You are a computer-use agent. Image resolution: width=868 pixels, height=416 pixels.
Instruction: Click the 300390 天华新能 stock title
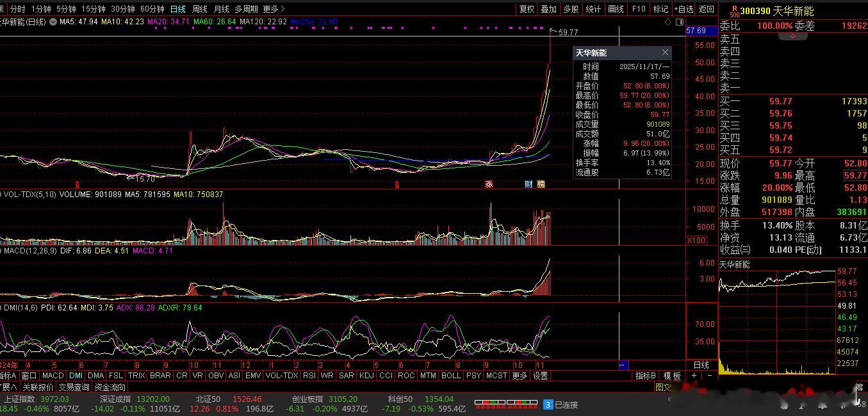click(x=777, y=11)
